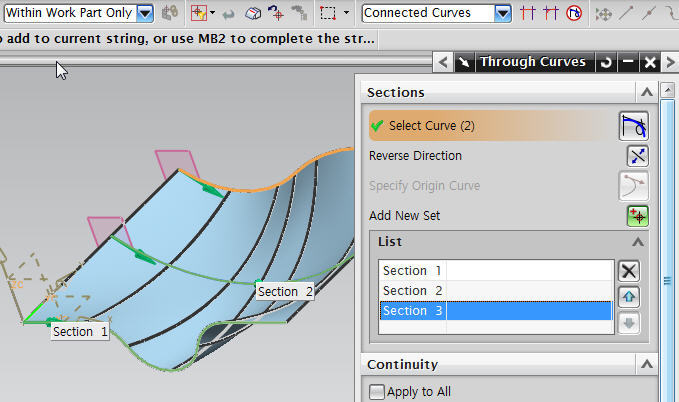Remove selected section with X button
Viewport: 679px width, 402px height.
(x=629, y=271)
